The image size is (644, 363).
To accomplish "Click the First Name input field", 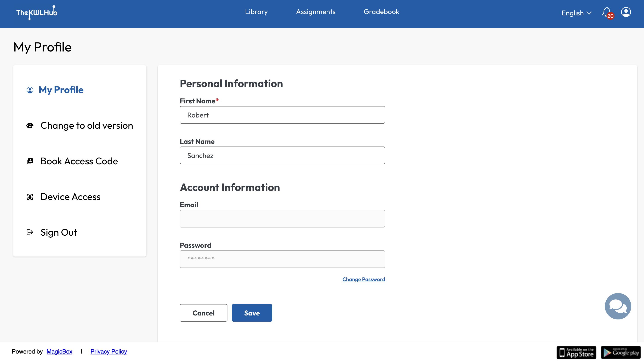I will coord(282,115).
